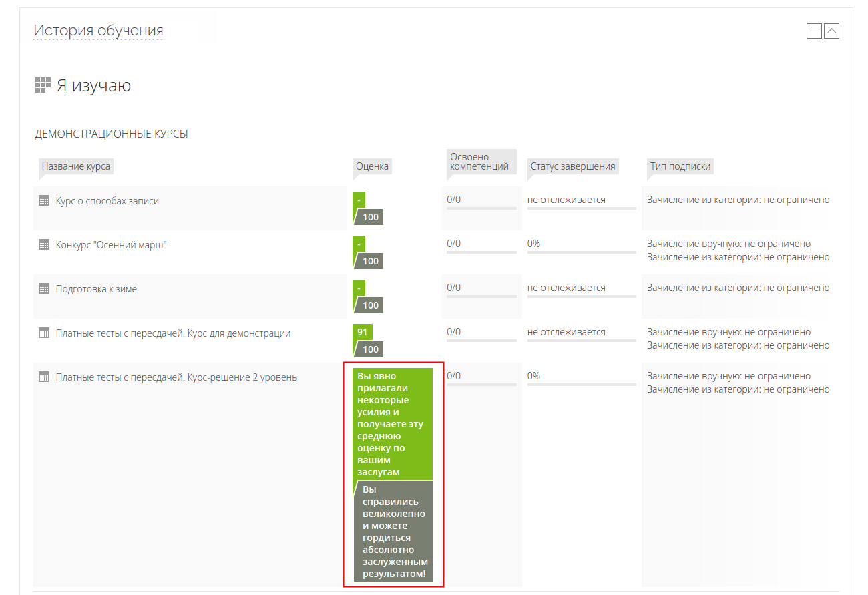The height and width of the screenshot is (595, 868).
Task: Click the icon beside Конкурс "Осенний марш"
Action: [x=44, y=245]
